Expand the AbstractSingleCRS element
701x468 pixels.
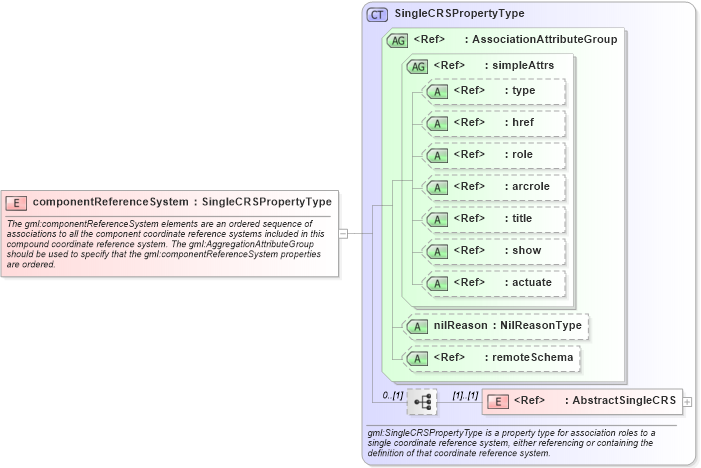pyautogui.click(x=687, y=402)
